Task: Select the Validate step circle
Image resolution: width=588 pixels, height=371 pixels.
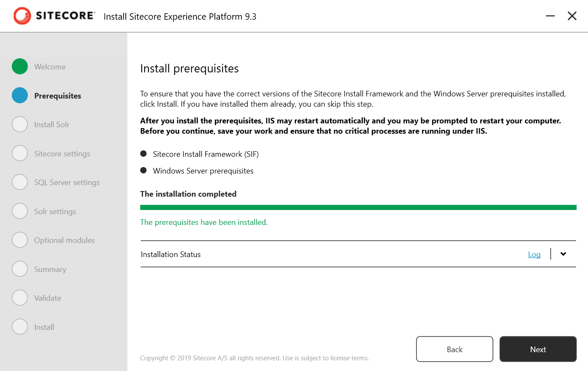Action: [x=20, y=298]
